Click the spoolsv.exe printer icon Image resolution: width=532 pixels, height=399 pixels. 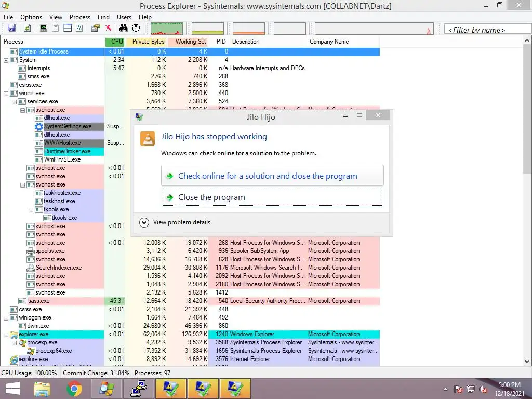click(31, 251)
